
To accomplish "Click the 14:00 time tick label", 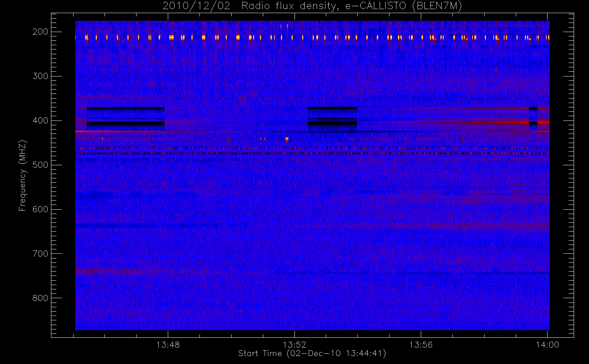I will coord(548,345).
